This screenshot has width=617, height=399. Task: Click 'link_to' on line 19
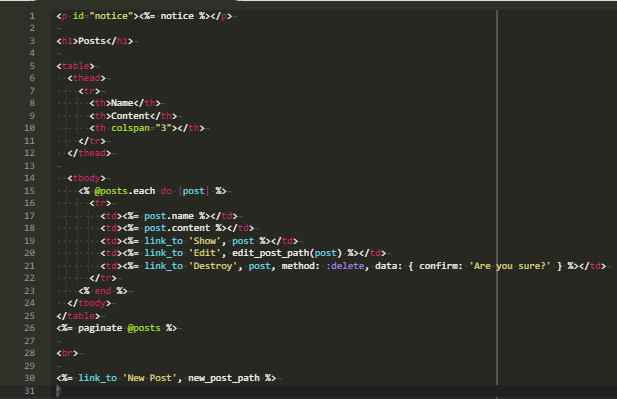(163, 240)
